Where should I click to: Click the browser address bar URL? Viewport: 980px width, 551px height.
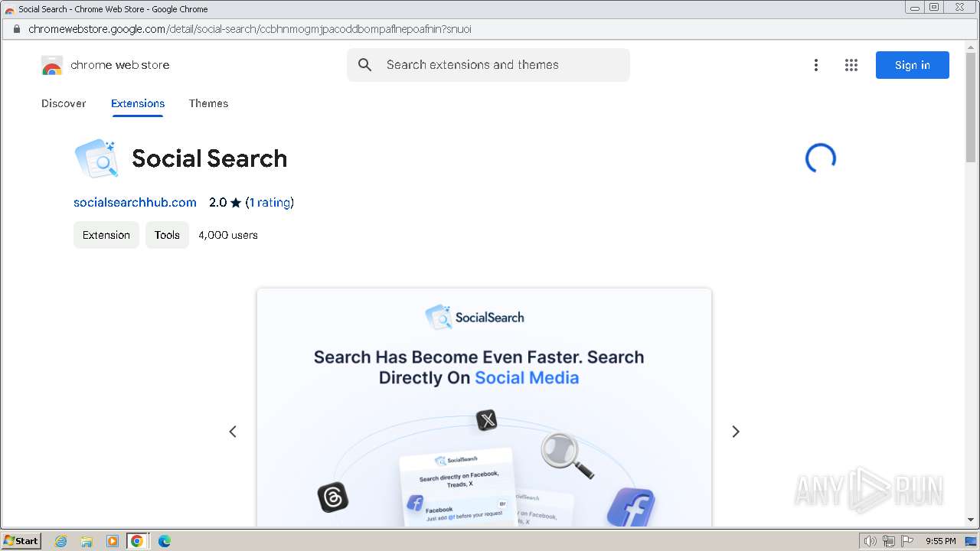pyautogui.click(x=250, y=29)
